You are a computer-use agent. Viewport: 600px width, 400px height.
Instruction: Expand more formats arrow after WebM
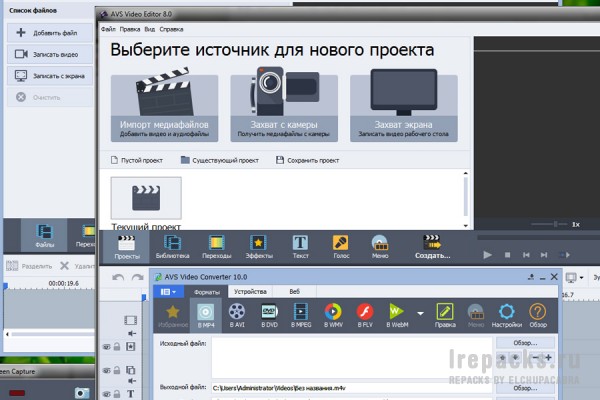(x=420, y=313)
